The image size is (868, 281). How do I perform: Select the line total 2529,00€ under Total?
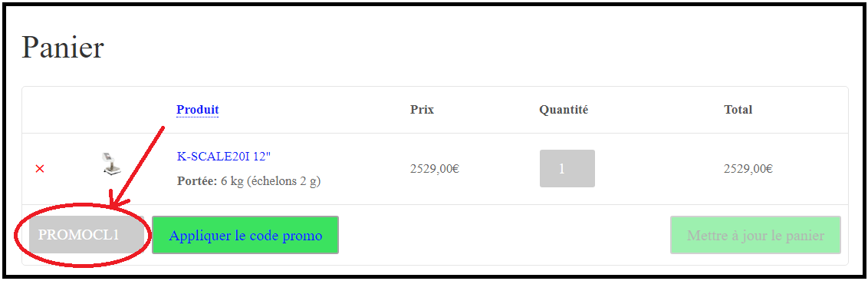pyautogui.click(x=748, y=169)
